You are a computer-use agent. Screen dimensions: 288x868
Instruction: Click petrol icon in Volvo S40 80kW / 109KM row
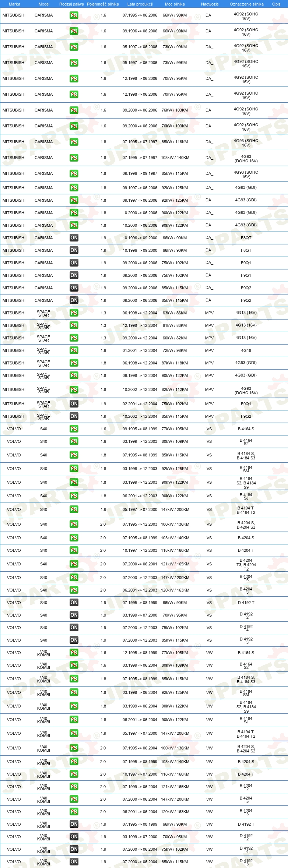[x=74, y=442]
